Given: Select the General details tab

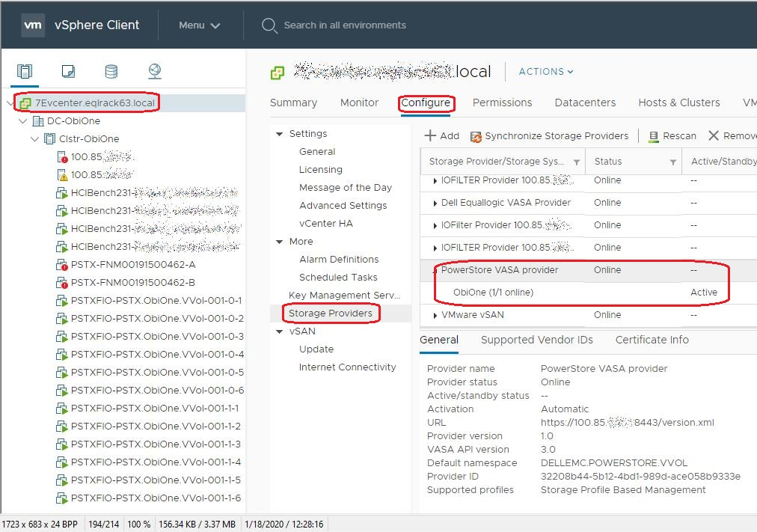Looking at the screenshot, I should [x=439, y=340].
